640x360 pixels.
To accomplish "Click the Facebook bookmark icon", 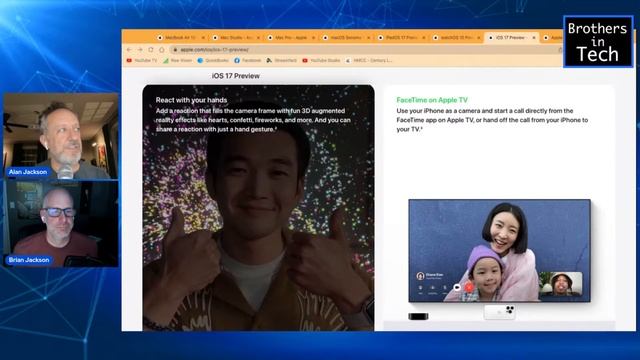I will coord(237,60).
